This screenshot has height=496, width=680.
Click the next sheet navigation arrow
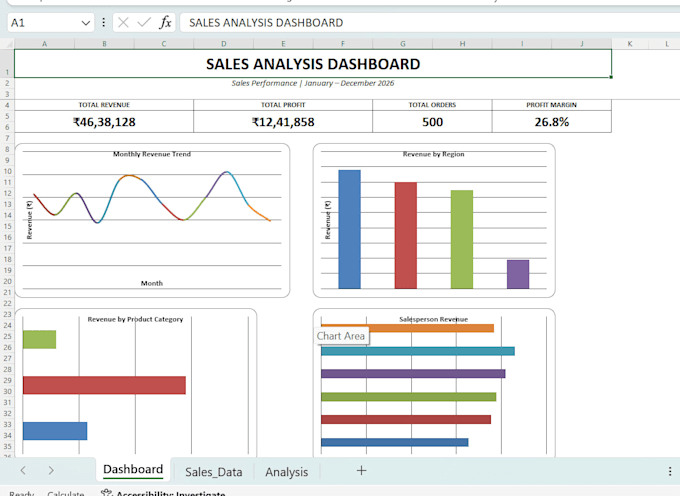coord(51,470)
